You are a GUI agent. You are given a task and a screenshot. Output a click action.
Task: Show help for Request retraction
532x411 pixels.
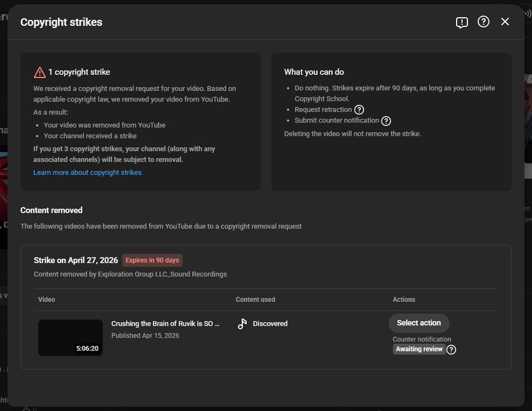tap(359, 110)
